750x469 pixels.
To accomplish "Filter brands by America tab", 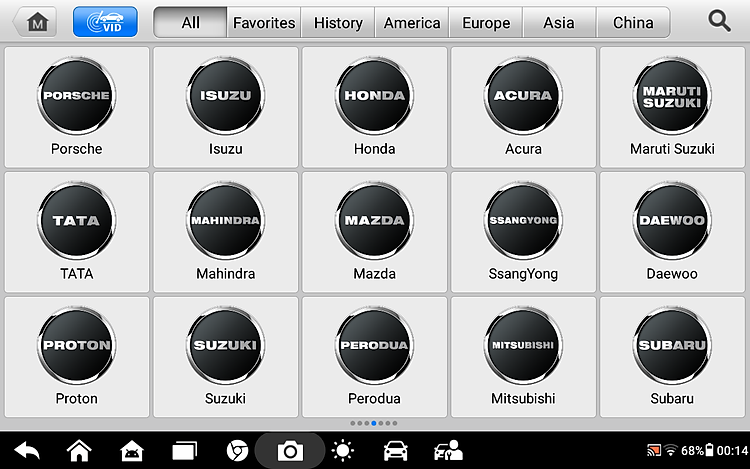I will click(412, 22).
